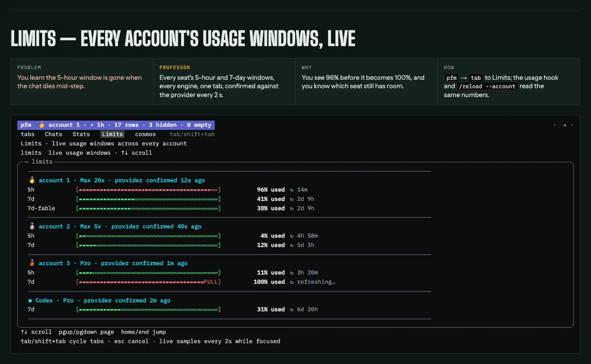Viewport: 591px width, 364px height.
Task: Click the PROFESSOR card heading
Action: 175,68
